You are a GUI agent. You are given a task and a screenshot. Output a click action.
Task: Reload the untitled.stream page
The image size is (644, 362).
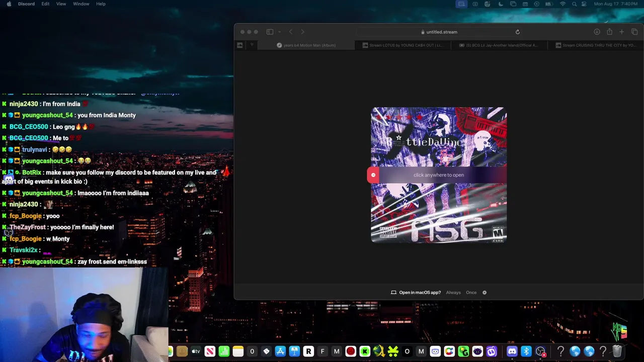[517, 32]
